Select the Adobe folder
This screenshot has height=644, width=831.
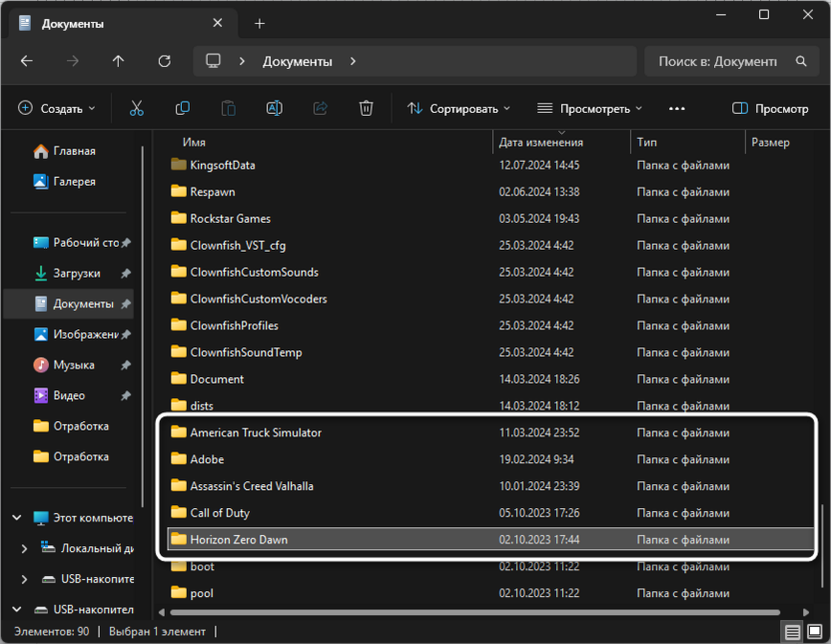coord(490,459)
